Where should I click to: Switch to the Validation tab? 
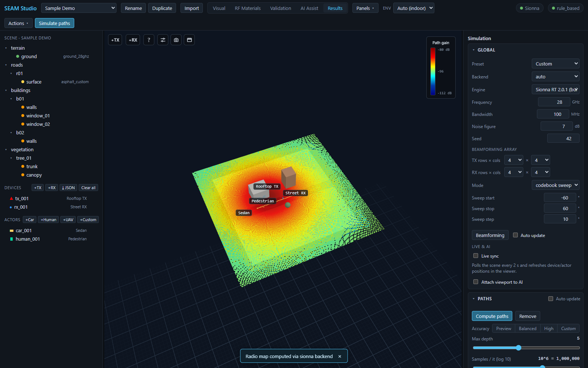pos(280,8)
